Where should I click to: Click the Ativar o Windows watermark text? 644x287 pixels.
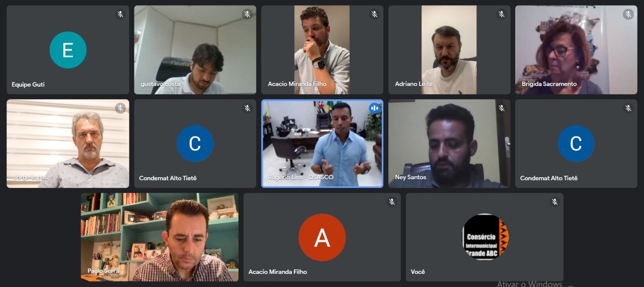[x=530, y=284]
